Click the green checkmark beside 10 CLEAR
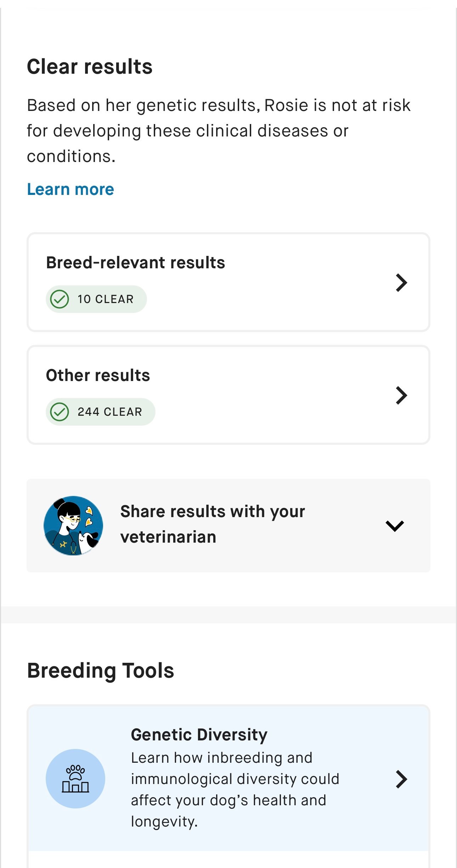 (60, 299)
